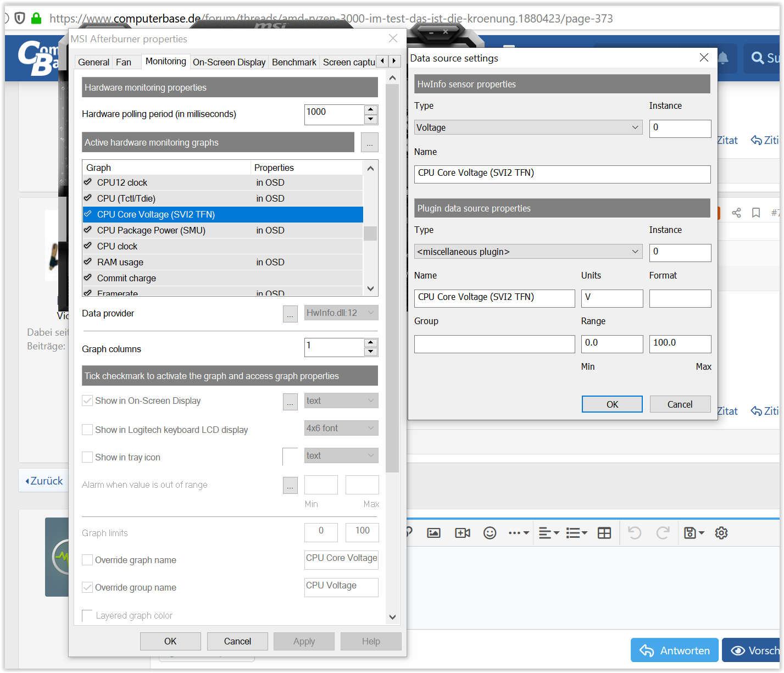Click Cancel in MSI Afterburner properties
This screenshot has height=673, width=784.
[x=237, y=641]
